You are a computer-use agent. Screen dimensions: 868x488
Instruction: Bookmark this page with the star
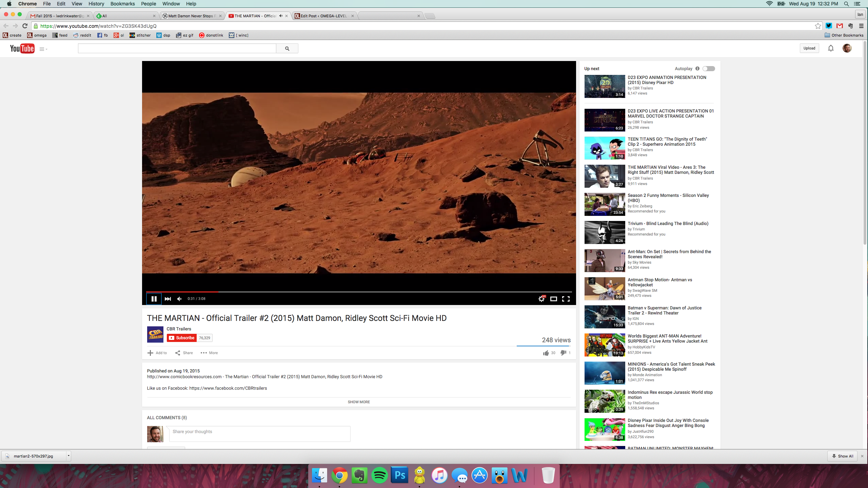tap(818, 26)
